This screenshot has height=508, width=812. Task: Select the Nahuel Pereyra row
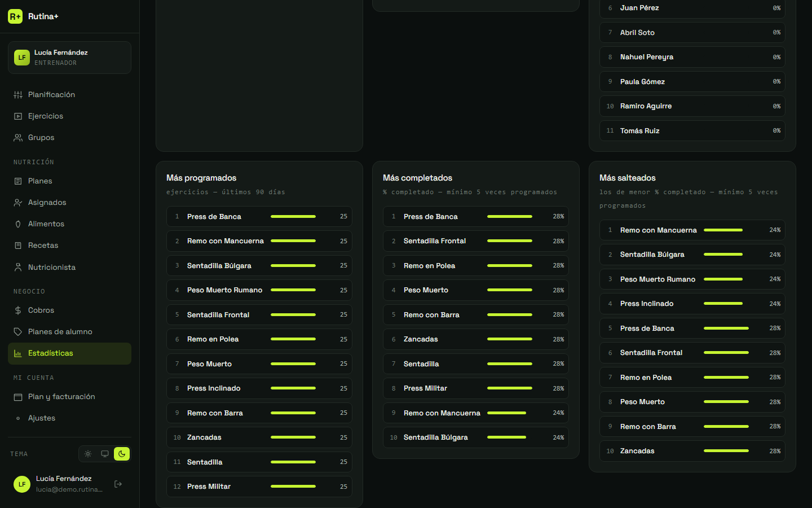pyautogui.click(x=692, y=57)
